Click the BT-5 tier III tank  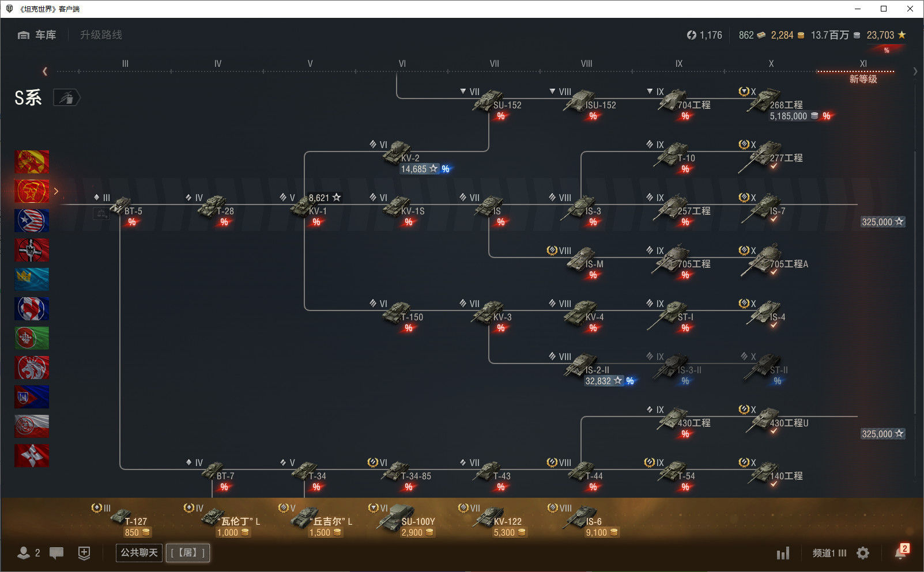click(120, 206)
